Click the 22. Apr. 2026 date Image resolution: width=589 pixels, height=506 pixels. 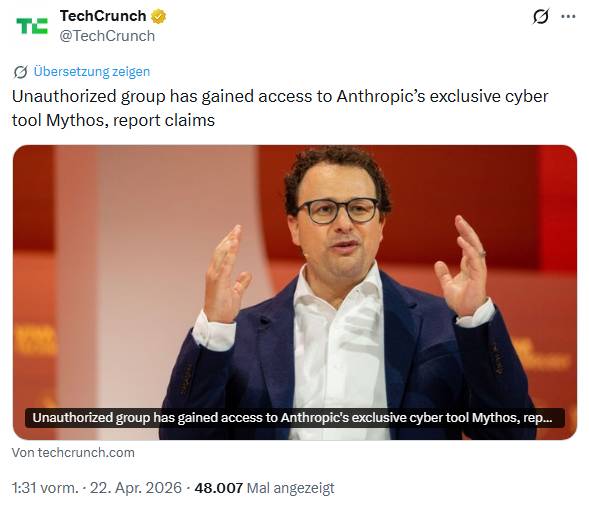tap(136, 488)
